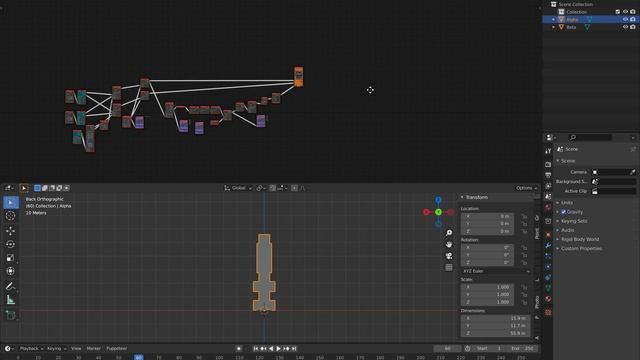Open the XYZ Euler rotation mode dropdown

click(496, 271)
